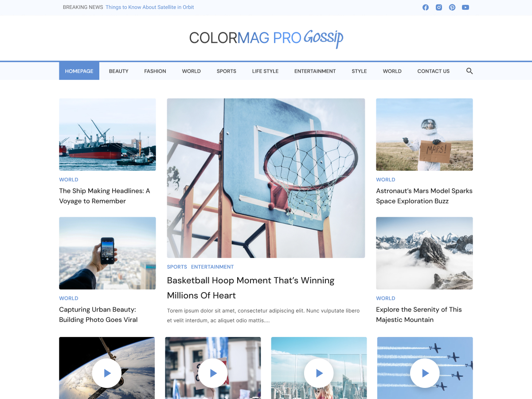Open the Facebook social icon

(x=426, y=8)
